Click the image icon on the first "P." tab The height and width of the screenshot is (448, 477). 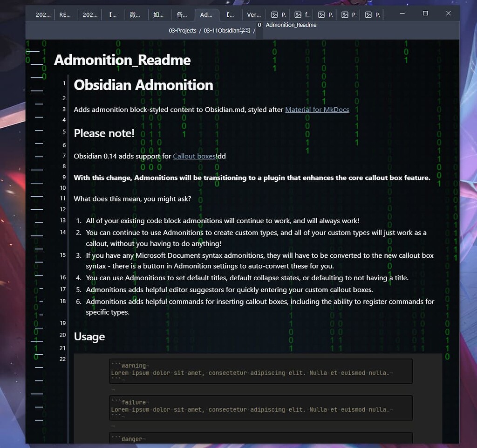275,14
